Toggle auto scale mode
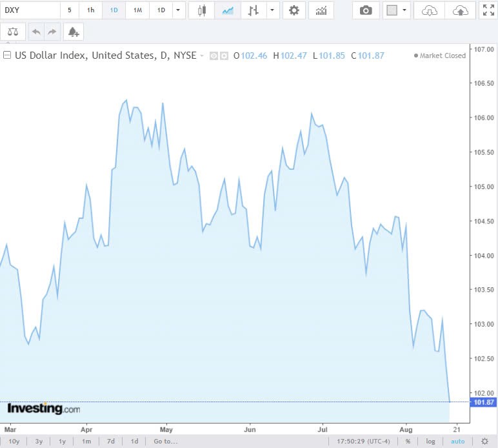This screenshot has width=498, height=448. [457, 442]
